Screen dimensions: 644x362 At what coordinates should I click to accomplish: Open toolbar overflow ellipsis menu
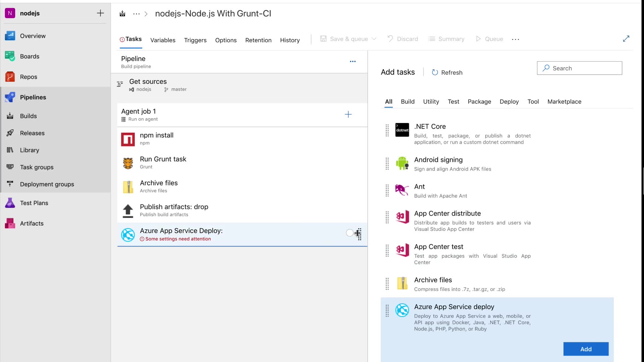515,39
